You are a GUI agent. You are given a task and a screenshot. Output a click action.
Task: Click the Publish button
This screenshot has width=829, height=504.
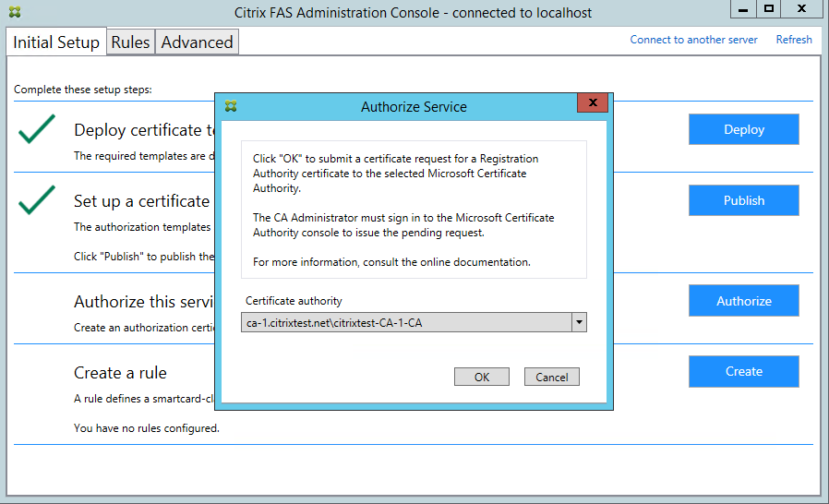743,200
